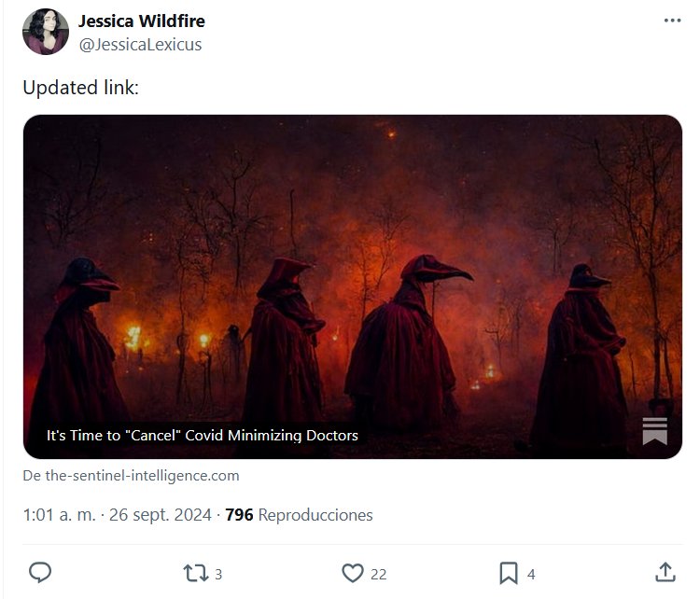The width and height of the screenshot is (700, 599).
Task: Toggle the bookmark icon under the tweet
Action: tap(508, 573)
